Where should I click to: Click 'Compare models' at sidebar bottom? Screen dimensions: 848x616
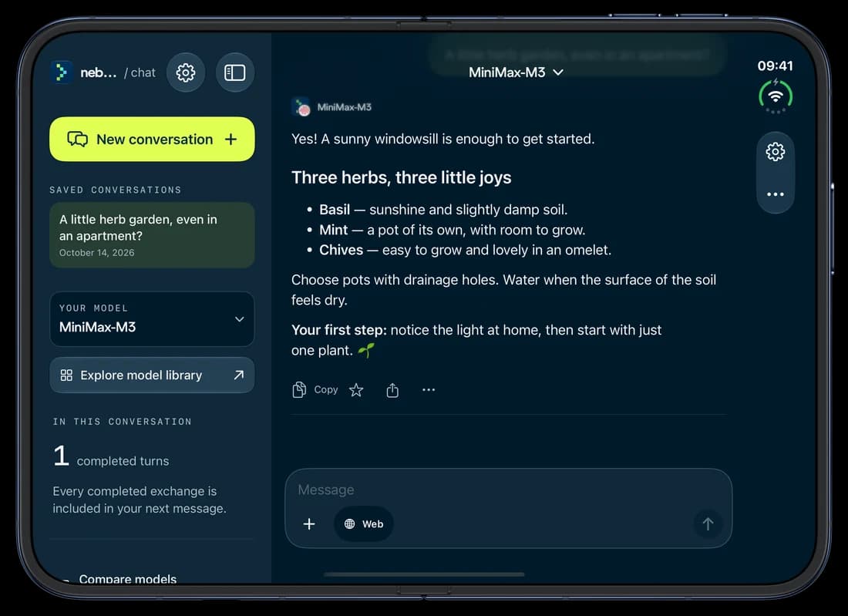point(128,579)
